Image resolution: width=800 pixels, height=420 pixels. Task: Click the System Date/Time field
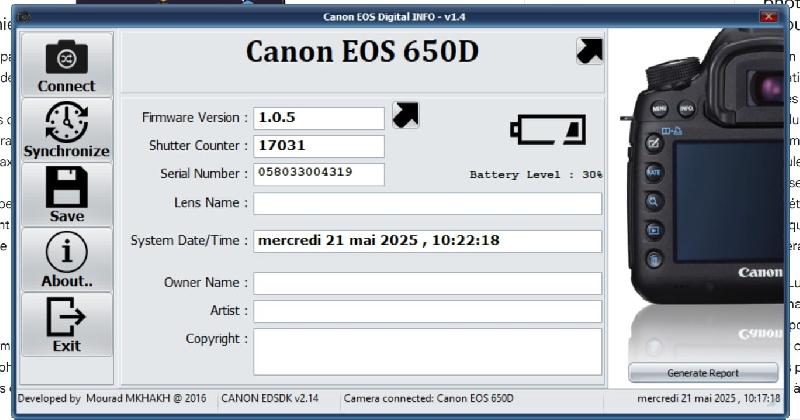pos(428,241)
